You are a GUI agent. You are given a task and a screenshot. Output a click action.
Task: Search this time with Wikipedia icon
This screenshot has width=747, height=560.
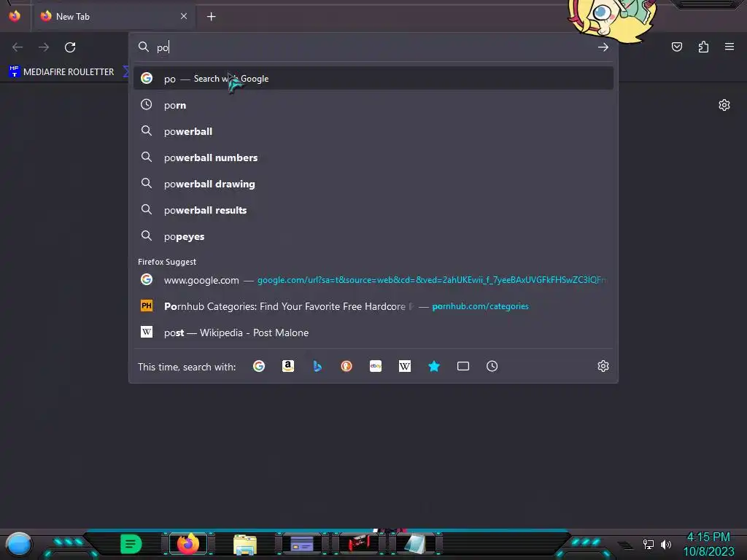click(x=404, y=366)
